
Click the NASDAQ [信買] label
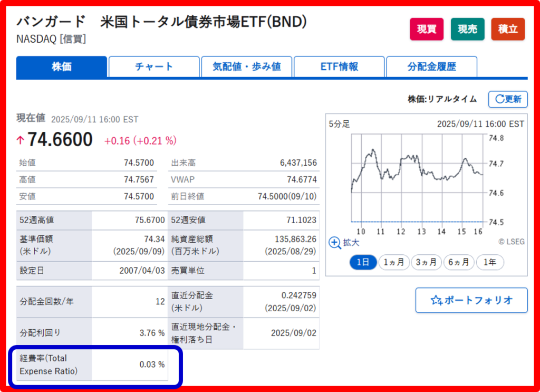pyautogui.click(x=51, y=39)
